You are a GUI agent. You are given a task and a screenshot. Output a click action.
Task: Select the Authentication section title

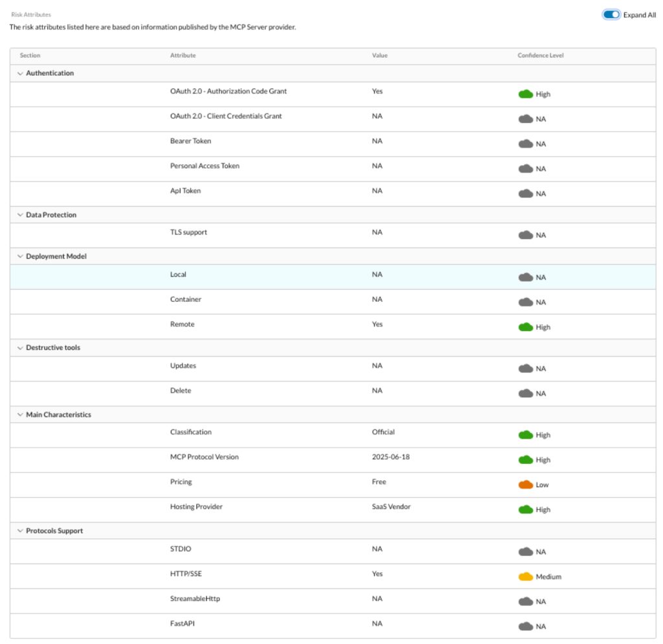coord(50,73)
